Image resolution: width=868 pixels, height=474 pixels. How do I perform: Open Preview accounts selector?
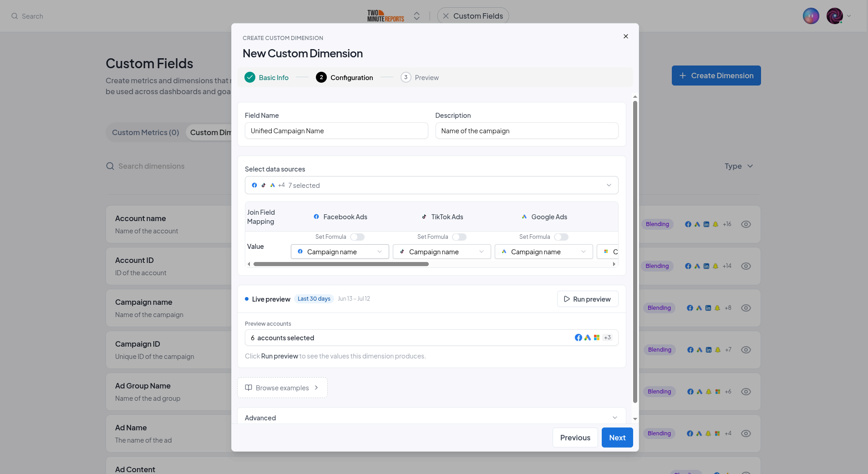431,338
